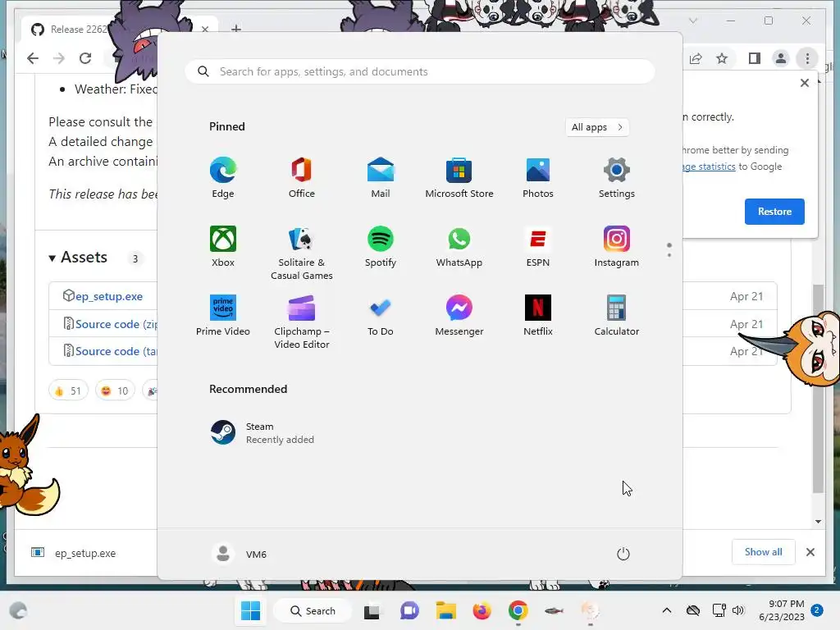Launch Spotify from Start menu
The height and width of the screenshot is (630, 840).
tap(381, 247)
